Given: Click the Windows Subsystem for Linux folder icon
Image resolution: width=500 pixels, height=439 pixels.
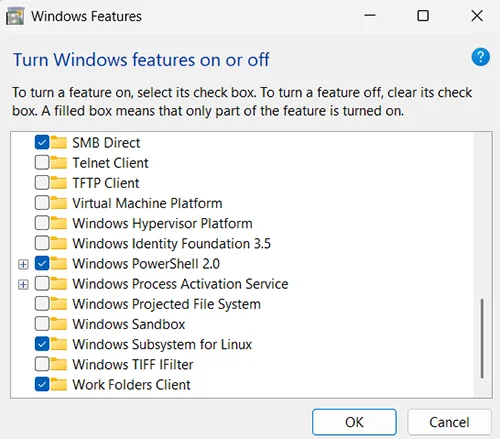Looking at the screenshot, I should click(59, 344).
